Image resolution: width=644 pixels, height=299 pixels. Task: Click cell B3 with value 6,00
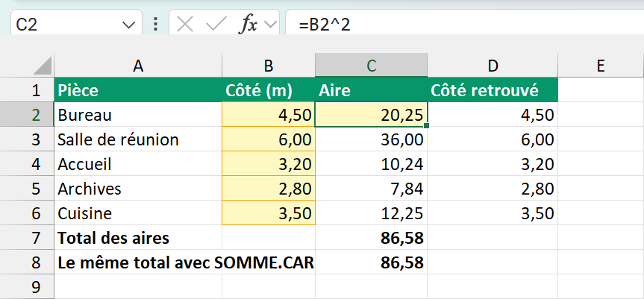click(x=269, y=139)
